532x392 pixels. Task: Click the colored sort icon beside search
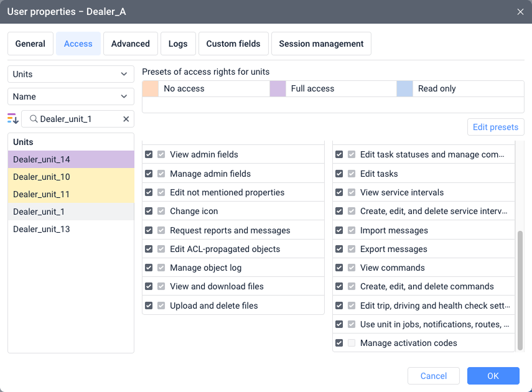click(x=13, y=119)
